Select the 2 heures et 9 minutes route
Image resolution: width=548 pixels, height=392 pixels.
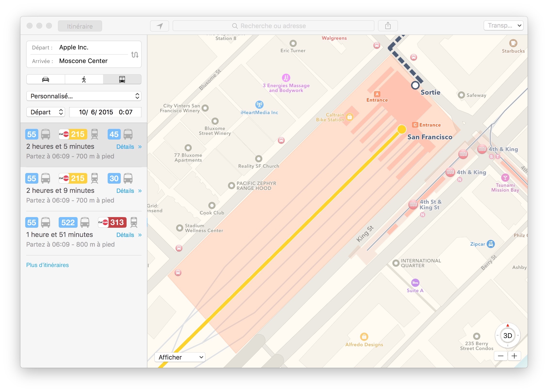[84, 189]
